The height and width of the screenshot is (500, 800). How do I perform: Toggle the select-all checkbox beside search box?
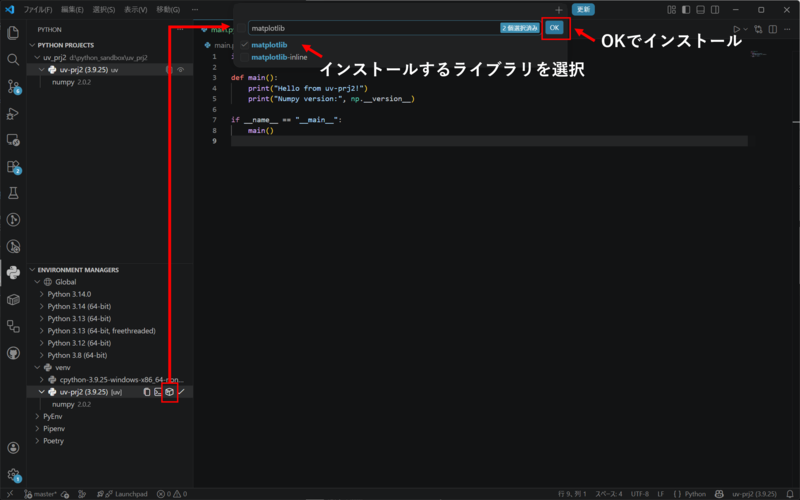pyautogui.click(x=241, y=28)
